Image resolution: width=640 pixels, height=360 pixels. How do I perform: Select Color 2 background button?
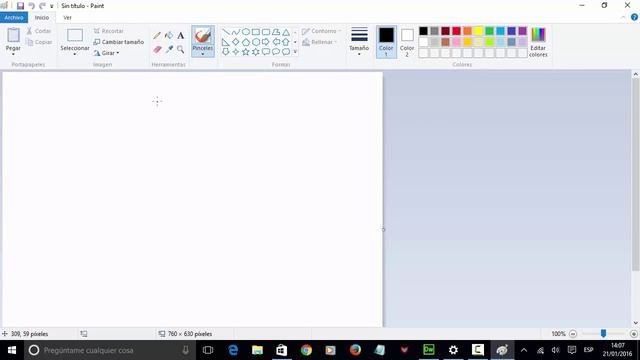click(x=407, y=42)
